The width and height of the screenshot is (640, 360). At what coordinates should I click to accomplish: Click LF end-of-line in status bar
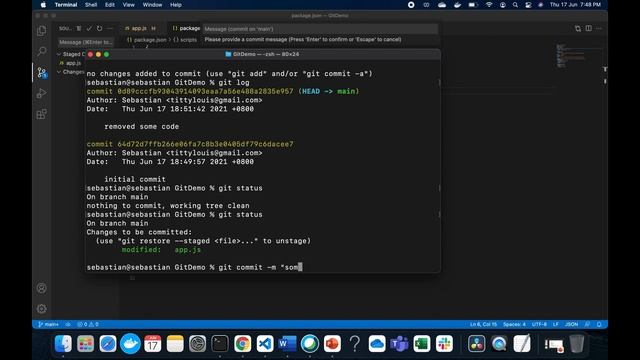point(556,324)
